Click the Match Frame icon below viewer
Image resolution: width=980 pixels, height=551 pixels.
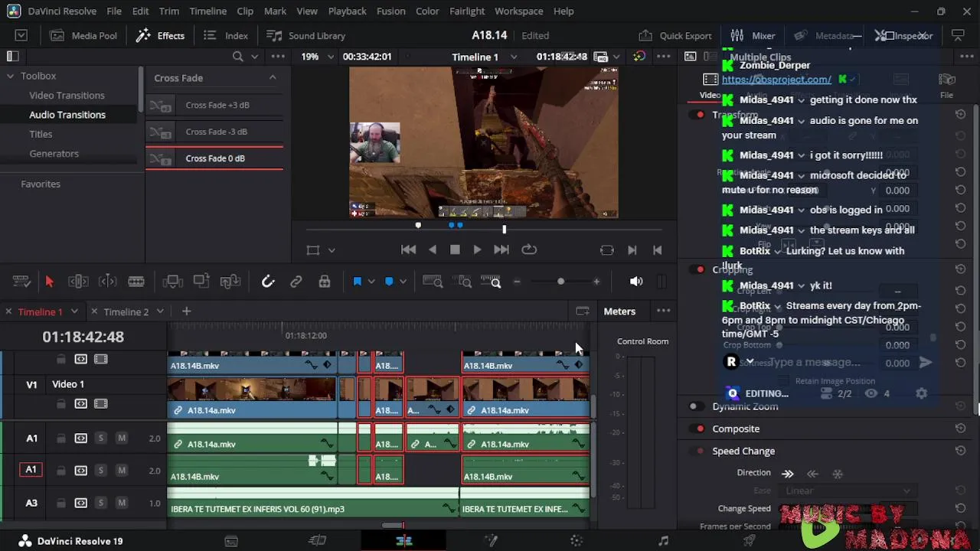[606, 249]
